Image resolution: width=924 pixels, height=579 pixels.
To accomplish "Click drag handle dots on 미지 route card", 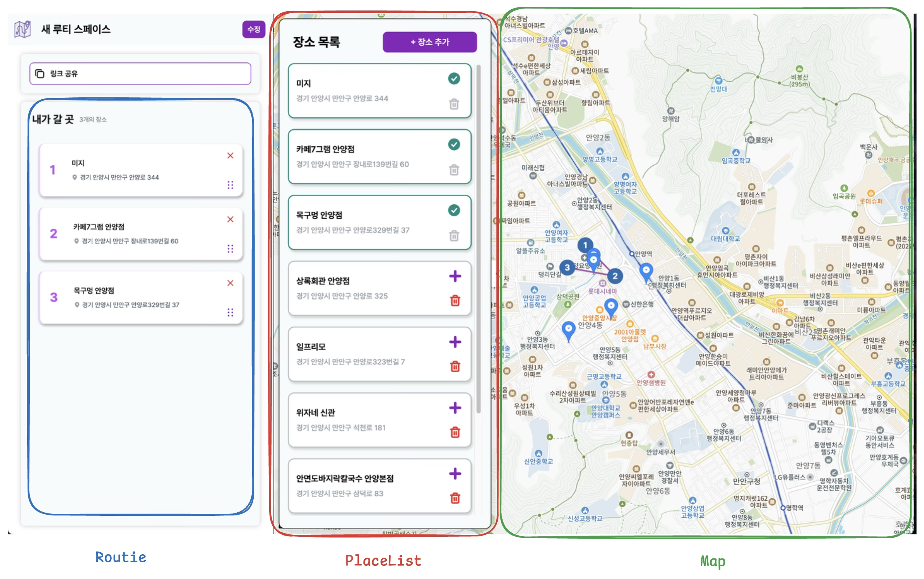I will tap(230, 185).
